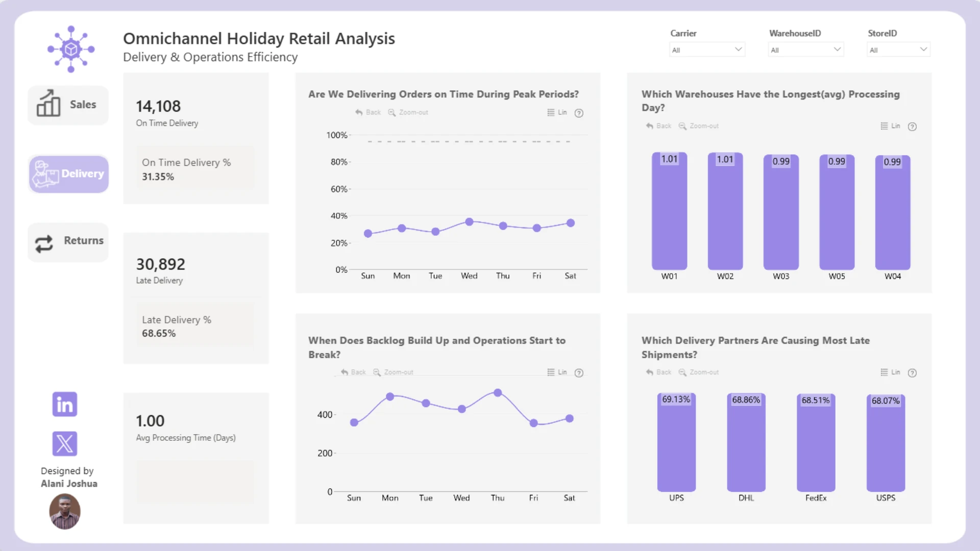Switch to the Sales page

pos(68,105)
